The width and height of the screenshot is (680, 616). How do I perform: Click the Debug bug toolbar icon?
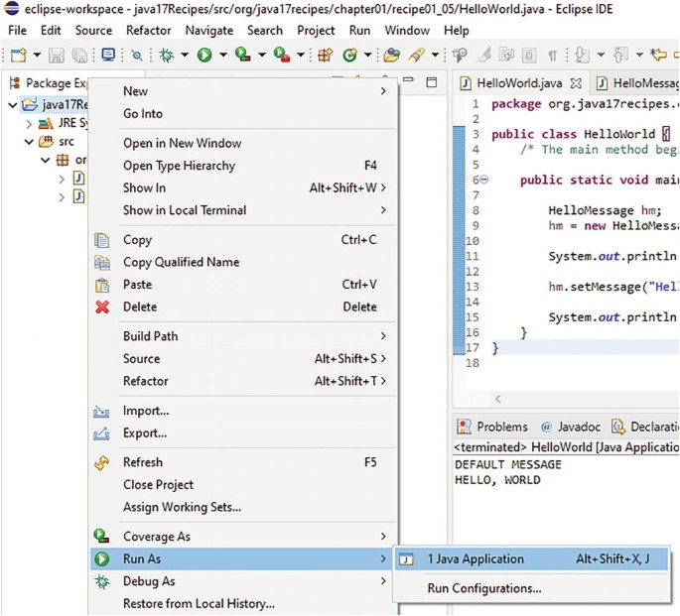point(167,56)
